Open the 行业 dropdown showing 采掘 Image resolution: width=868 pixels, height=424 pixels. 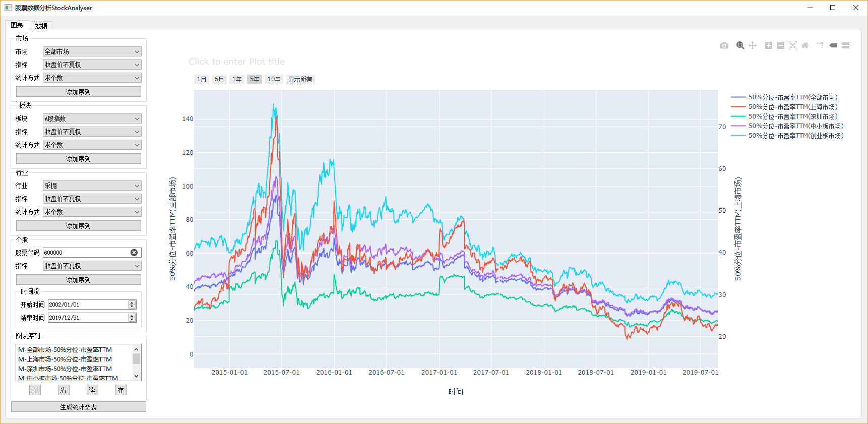pos(92,186)
